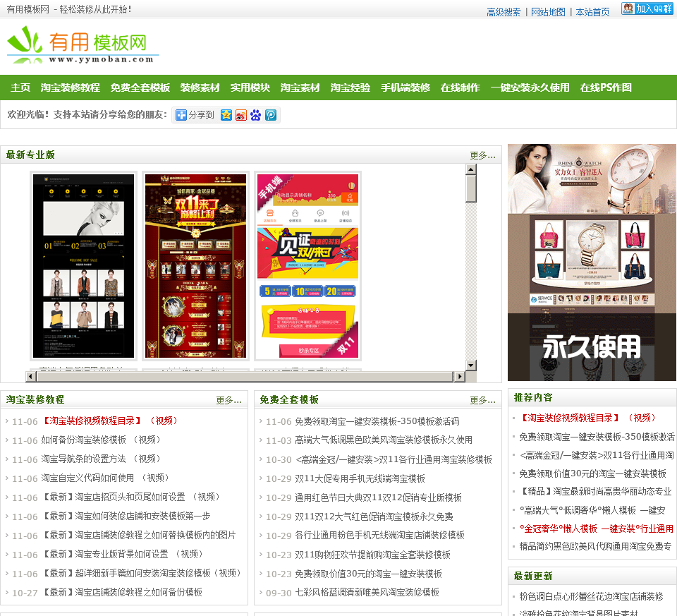The image size is (677, 616).
Task: Share to QQ Zone star icon
Action: 226,115
